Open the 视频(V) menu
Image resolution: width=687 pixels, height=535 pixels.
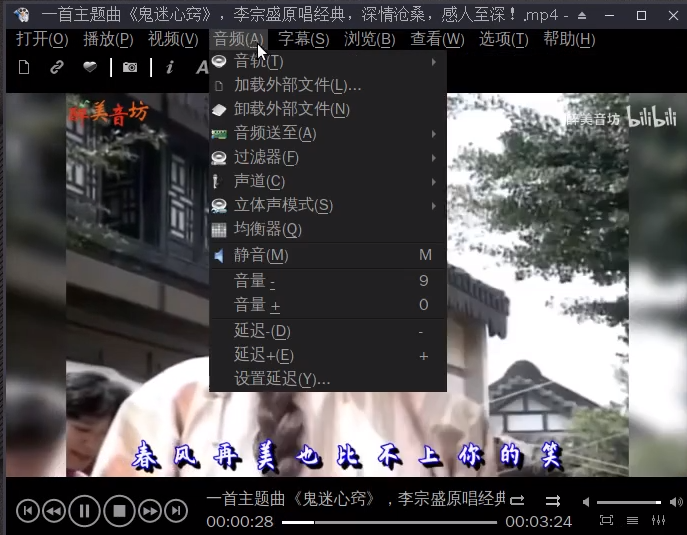(x=173, y=39)
